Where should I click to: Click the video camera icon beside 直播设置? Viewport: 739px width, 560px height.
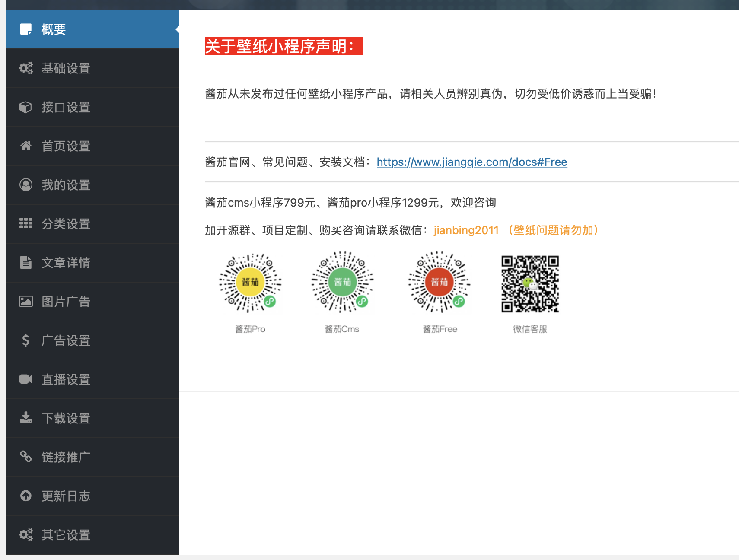pyautogui.click(x=26, y=379)
